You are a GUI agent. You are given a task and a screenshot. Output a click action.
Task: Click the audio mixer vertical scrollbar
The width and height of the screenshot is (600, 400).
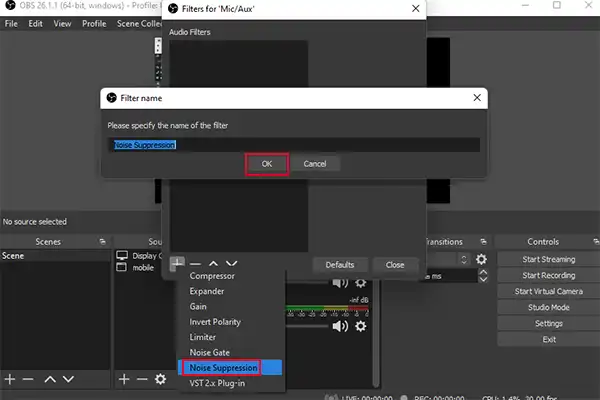tap(376, 333)
